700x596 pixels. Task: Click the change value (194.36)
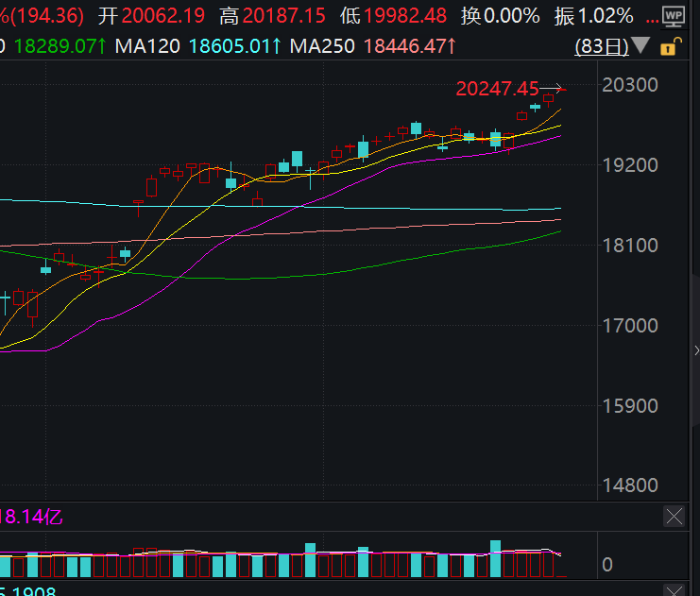pyautogui.click(x=47, y=16)
